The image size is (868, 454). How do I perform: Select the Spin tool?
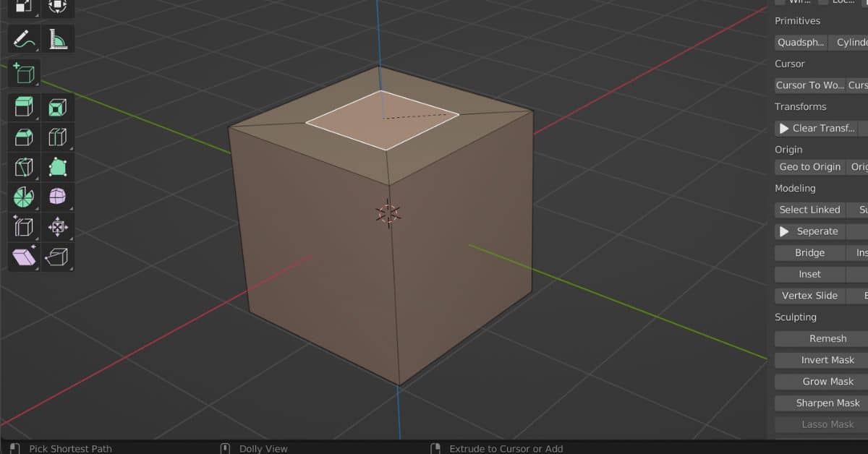(x=24, y=197)
